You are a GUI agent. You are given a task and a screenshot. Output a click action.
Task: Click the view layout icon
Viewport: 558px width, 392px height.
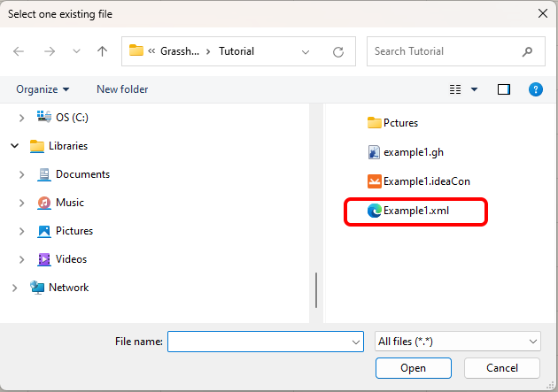(456, 89)
